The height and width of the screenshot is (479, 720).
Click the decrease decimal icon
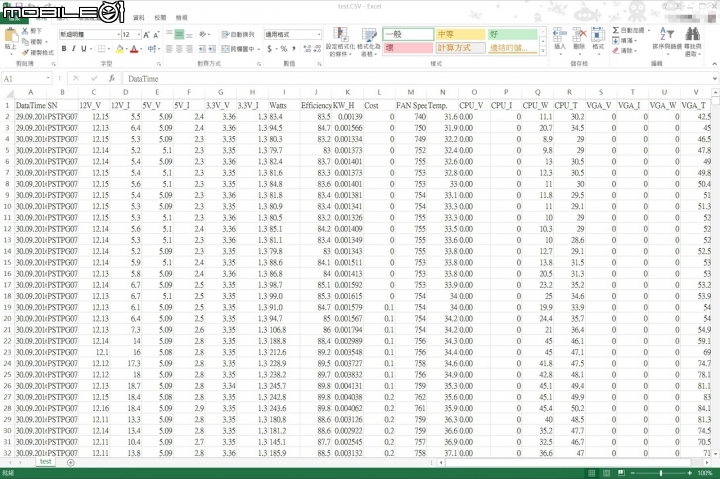pos(317,49)
